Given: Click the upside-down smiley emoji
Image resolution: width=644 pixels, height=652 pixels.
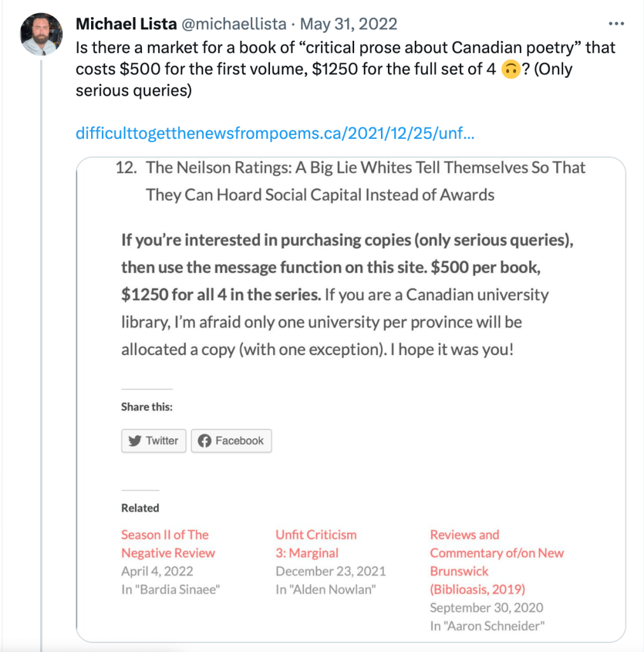Looking at the screenshot, I should [510, 69].
